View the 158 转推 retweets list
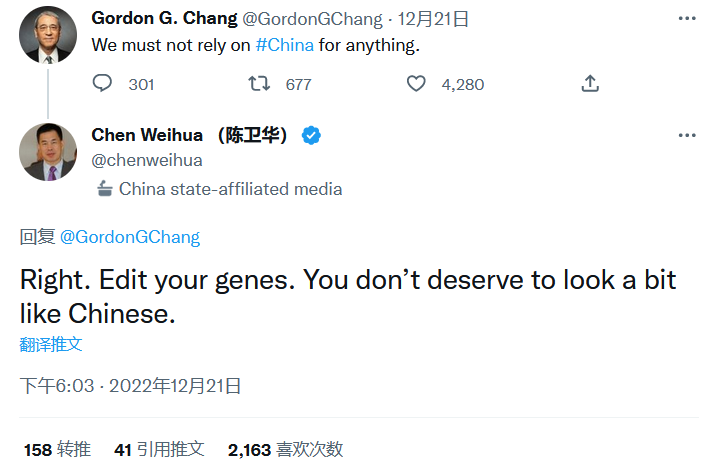The image size is (717, 468). tap(57, 450)
